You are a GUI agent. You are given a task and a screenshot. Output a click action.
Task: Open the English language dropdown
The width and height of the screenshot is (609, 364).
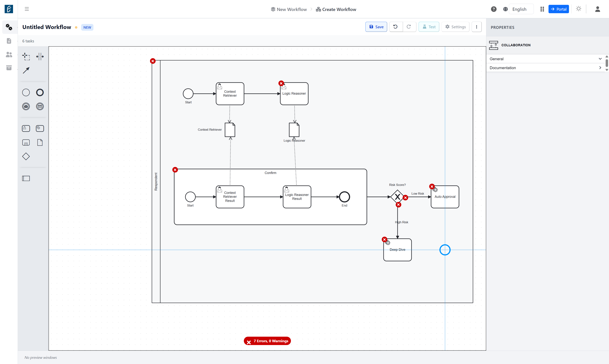(x=521, y=9)
